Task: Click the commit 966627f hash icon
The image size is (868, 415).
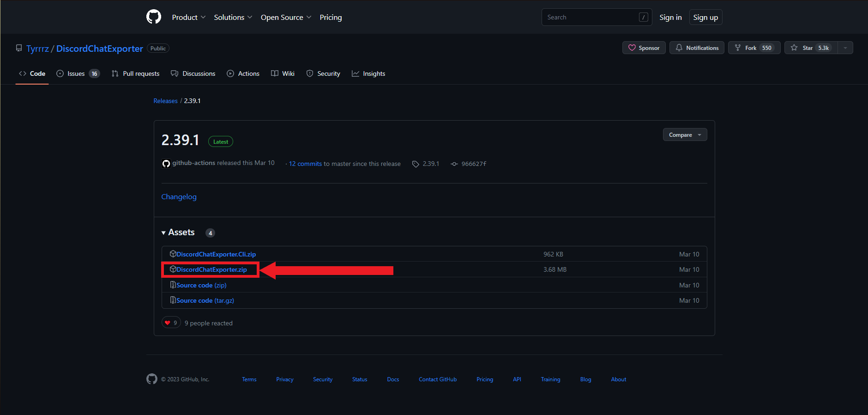Action: [454, 164]
